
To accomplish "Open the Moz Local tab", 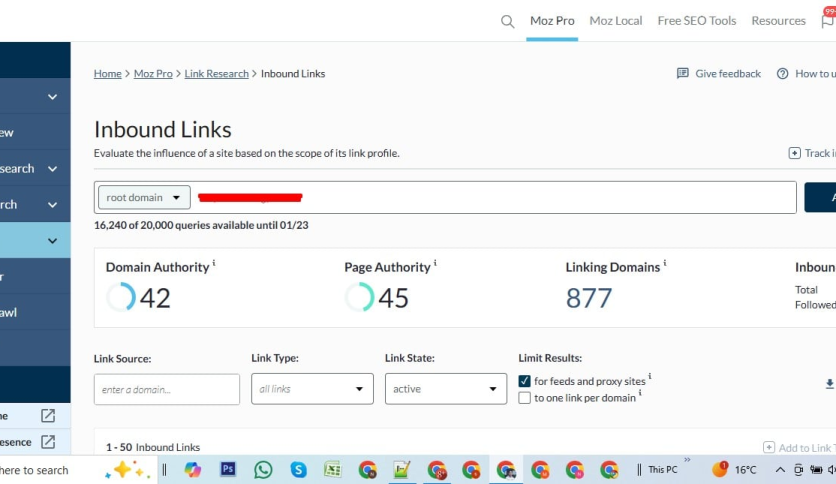I will click(x=616, y=21).
